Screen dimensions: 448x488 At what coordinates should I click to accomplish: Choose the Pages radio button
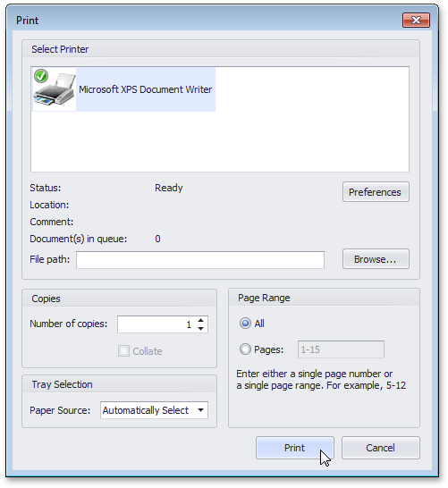click(x=245, y=349)
